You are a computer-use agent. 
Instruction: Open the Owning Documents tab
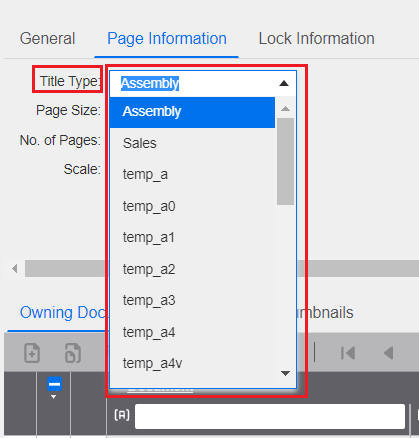tap(62, 313)
